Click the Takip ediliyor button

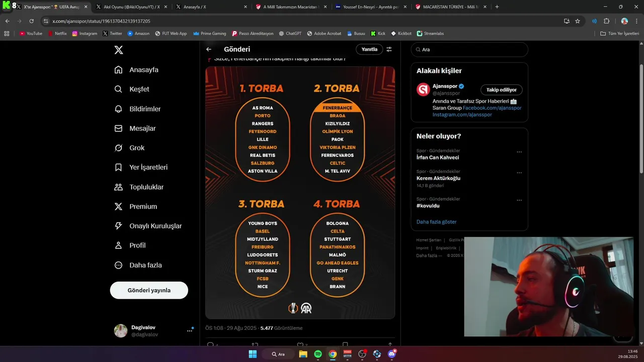[502, 89]
